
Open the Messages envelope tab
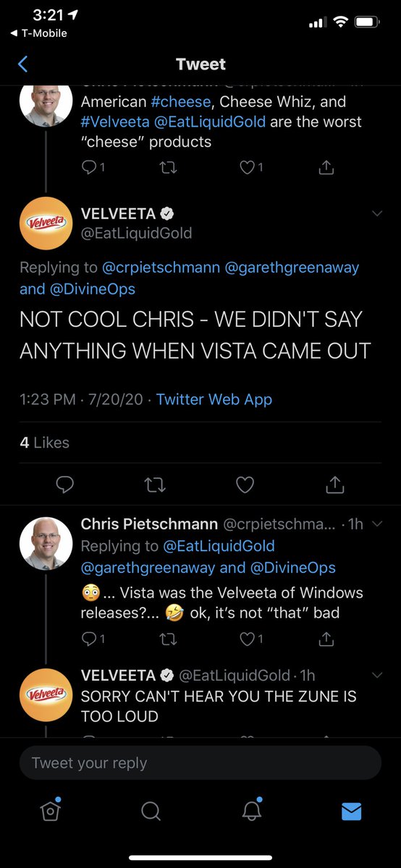[x=351, y=812]
